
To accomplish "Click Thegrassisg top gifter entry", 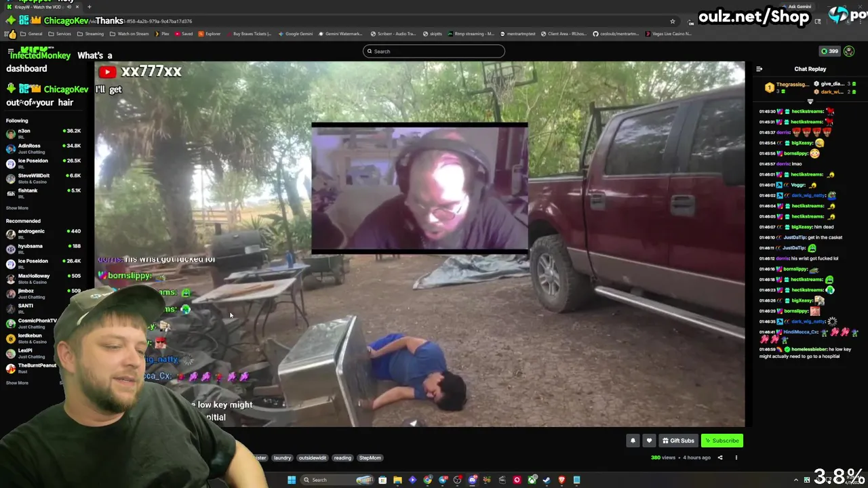I will (x=788, y=87).
